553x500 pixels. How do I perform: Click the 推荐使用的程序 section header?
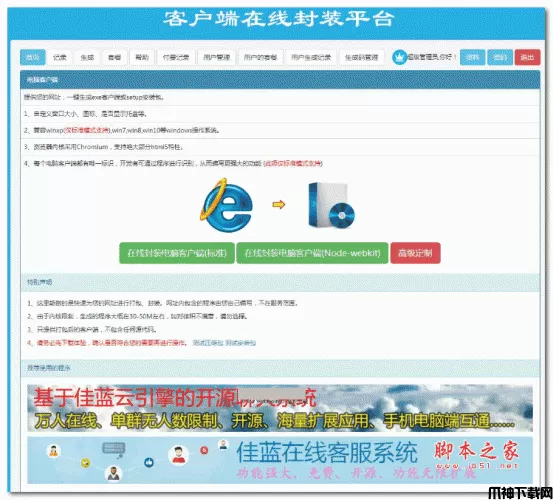click(280, 368)
